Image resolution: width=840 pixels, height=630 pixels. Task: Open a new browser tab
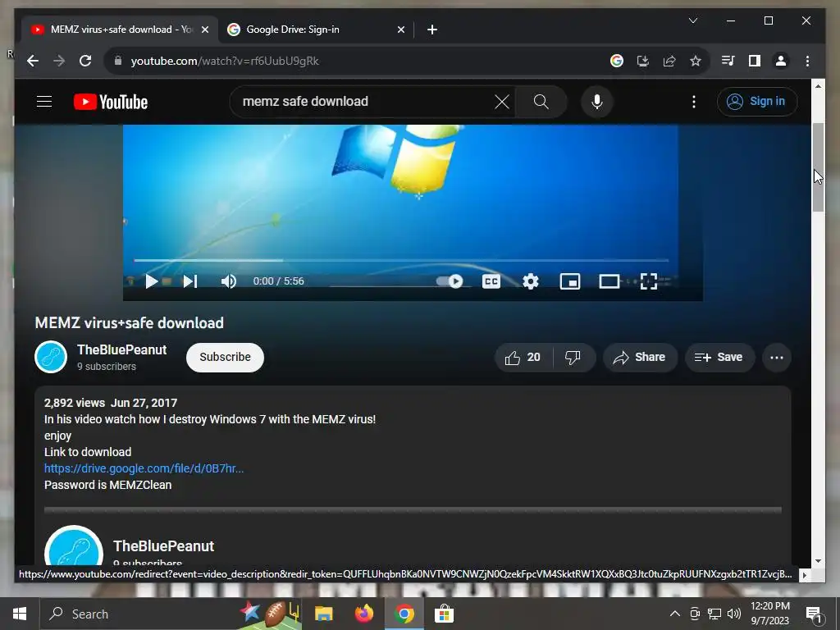(x=431, y=30)
